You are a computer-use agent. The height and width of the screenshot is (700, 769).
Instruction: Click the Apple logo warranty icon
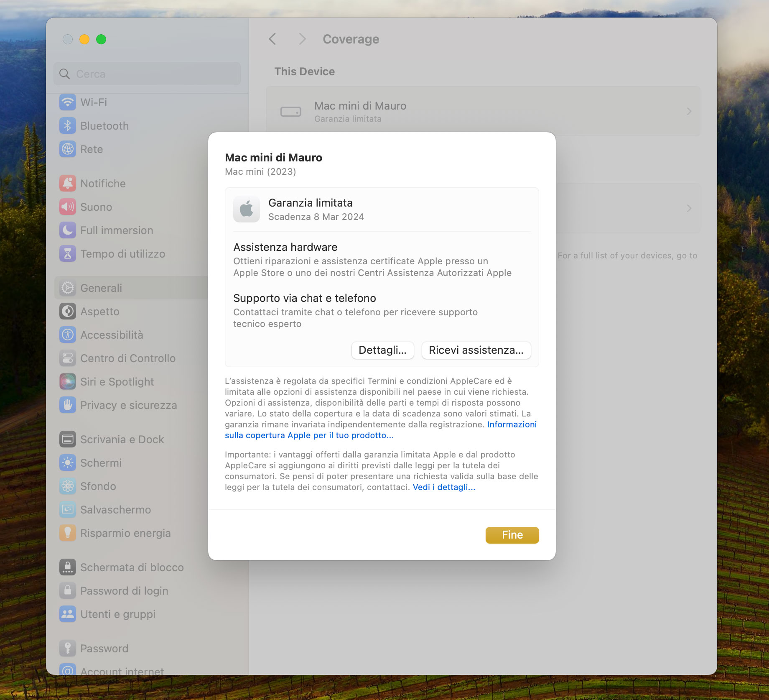[x=247, y=209]
